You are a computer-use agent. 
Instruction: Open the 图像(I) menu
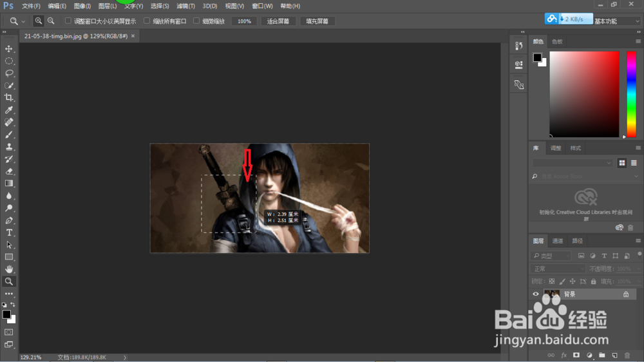coord(82,6)
